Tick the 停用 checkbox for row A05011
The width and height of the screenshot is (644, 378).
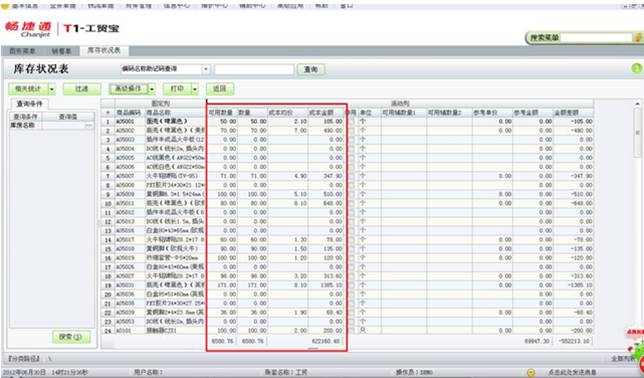351,203
